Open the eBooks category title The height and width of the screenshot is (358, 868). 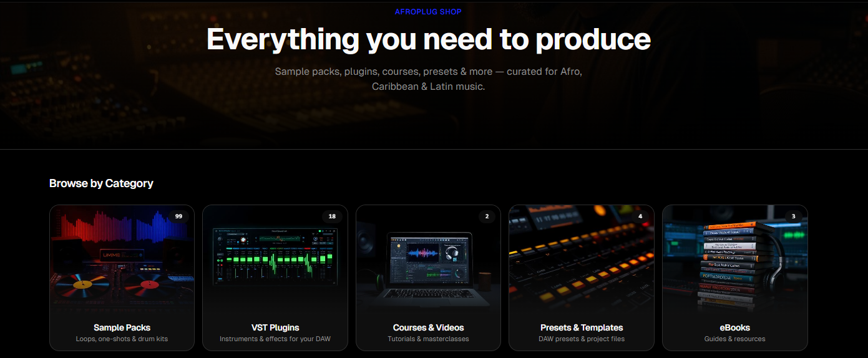(x=734, y=327)
